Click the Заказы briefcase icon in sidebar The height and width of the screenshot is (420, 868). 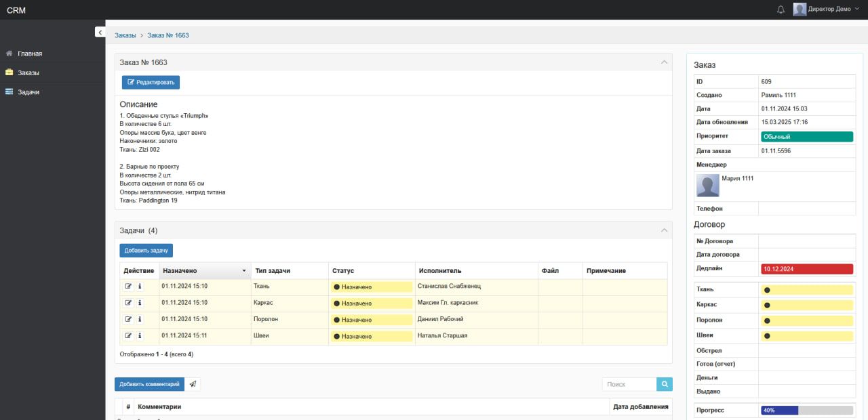point(9,72)
